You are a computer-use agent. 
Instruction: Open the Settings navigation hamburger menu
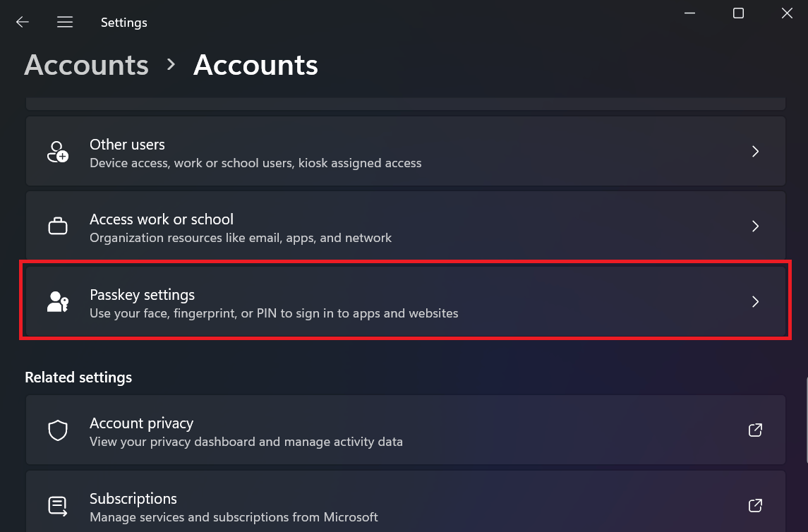(64, 22)
